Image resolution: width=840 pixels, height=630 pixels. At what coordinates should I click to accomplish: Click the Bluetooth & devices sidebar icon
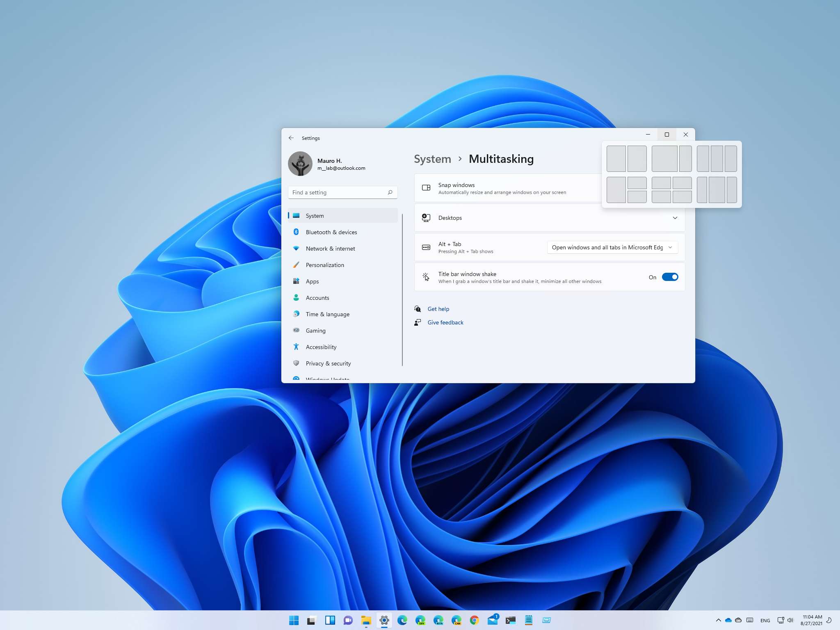point(297,232)
